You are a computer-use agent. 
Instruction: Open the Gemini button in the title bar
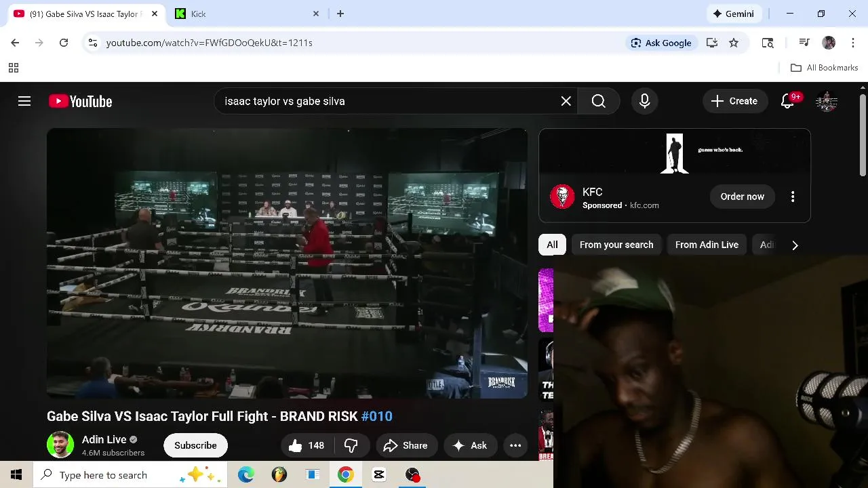pos(734,14)
